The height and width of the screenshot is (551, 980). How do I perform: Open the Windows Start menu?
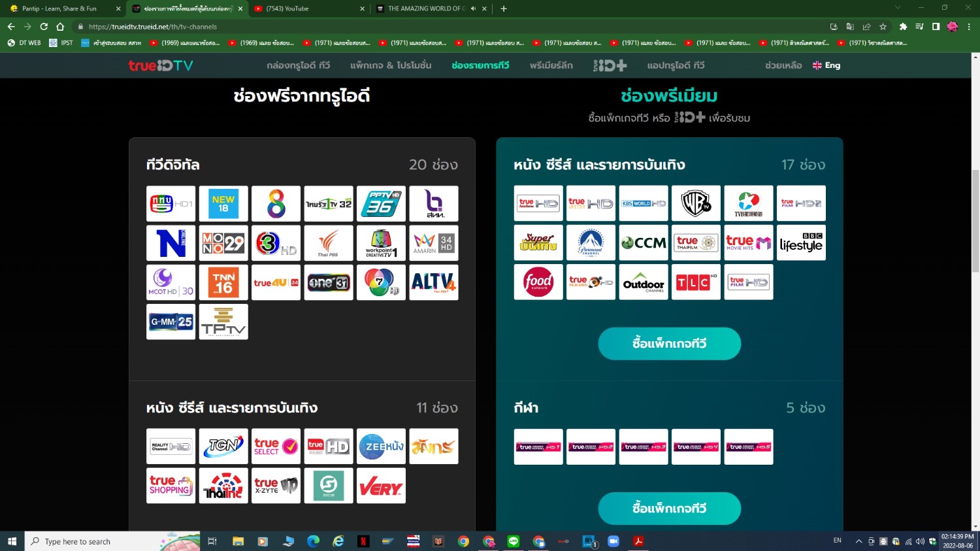(12, 541)
